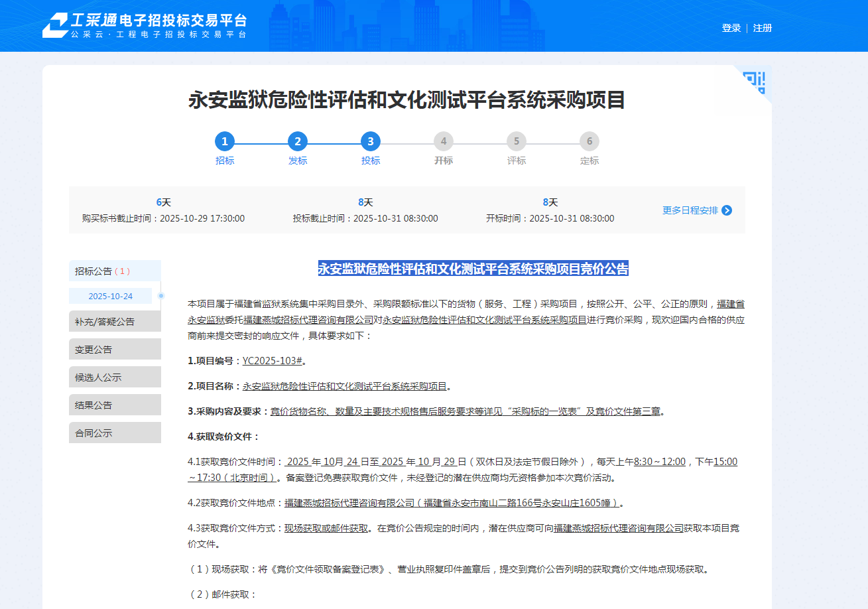Select step 2 发标 circle
868x609 pixels.
(298, 141)
